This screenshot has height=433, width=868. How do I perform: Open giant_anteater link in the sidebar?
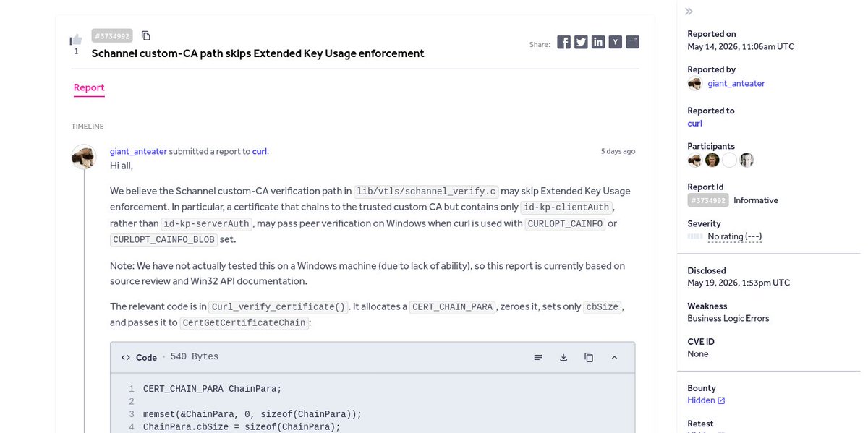pos(736,83)
